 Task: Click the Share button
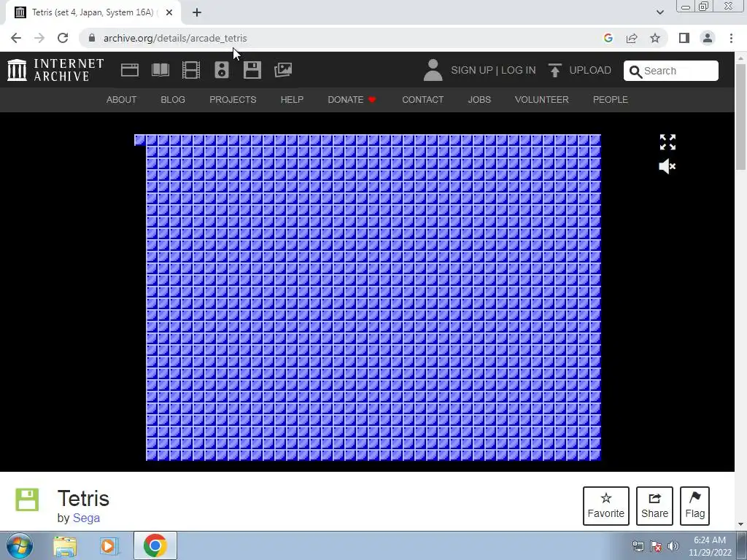[654, 506]
